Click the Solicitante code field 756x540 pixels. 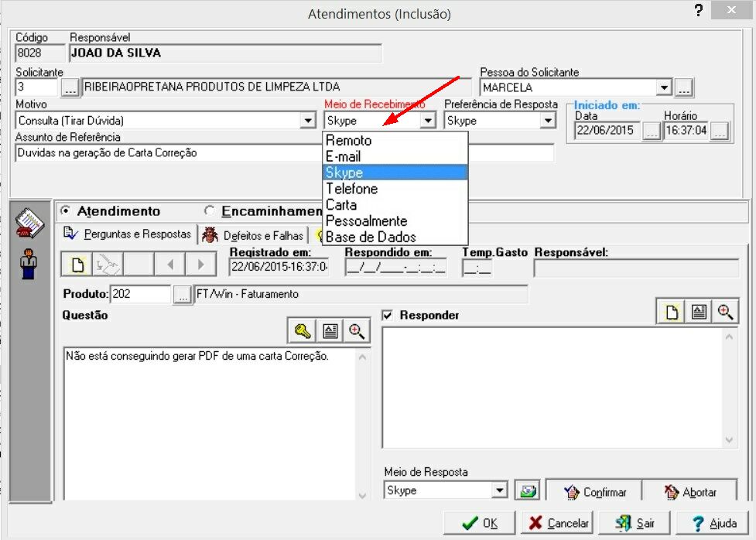tap(36, 87)
